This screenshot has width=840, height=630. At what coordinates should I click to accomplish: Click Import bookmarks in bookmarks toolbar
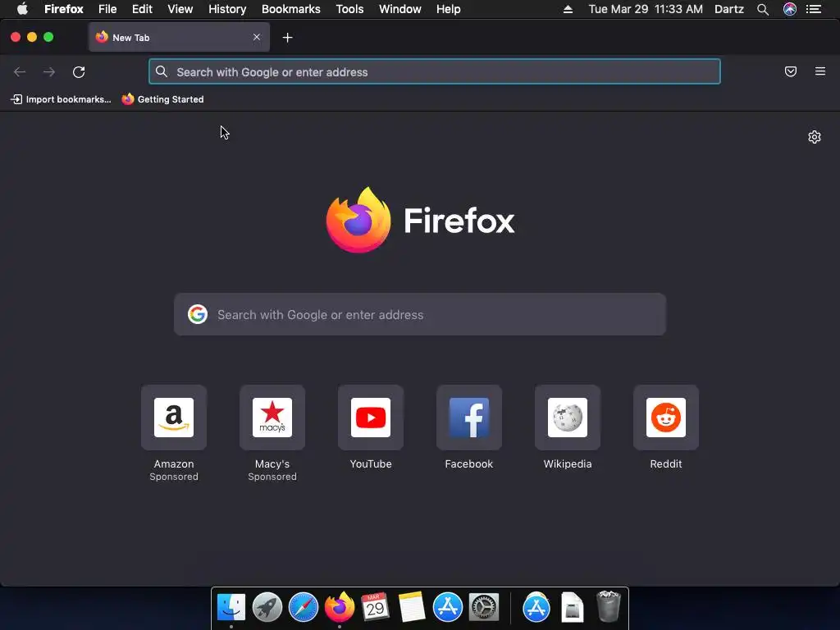(x=61, y=99)
